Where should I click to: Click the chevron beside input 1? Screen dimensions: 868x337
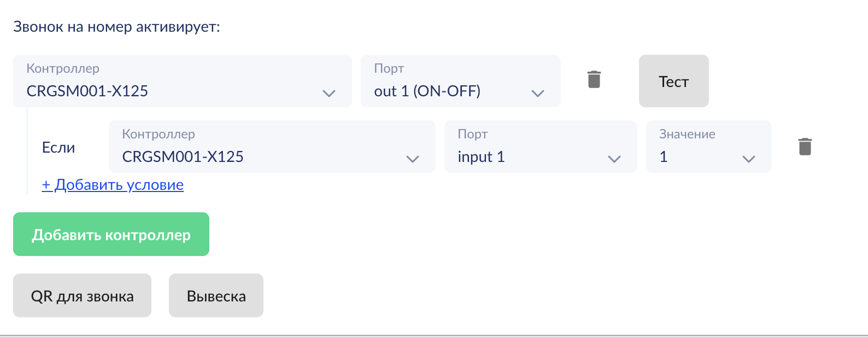[614, 159]
